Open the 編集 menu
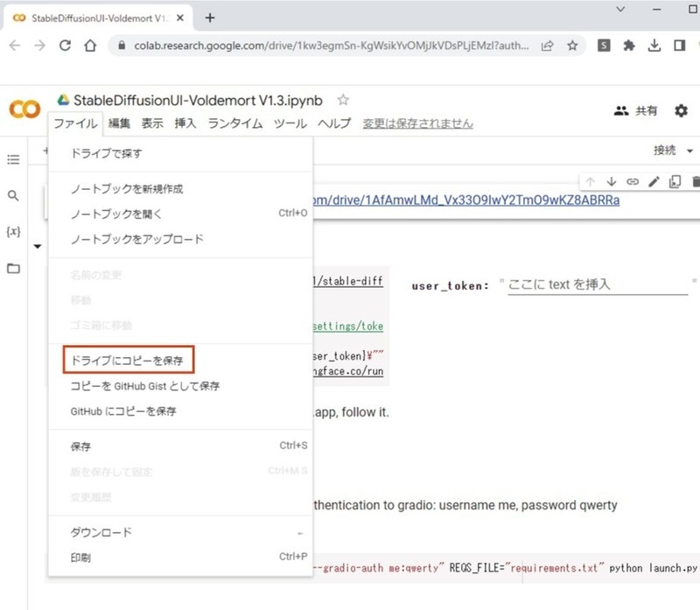This screenshot has height=610, width=700. coord(119,123)
